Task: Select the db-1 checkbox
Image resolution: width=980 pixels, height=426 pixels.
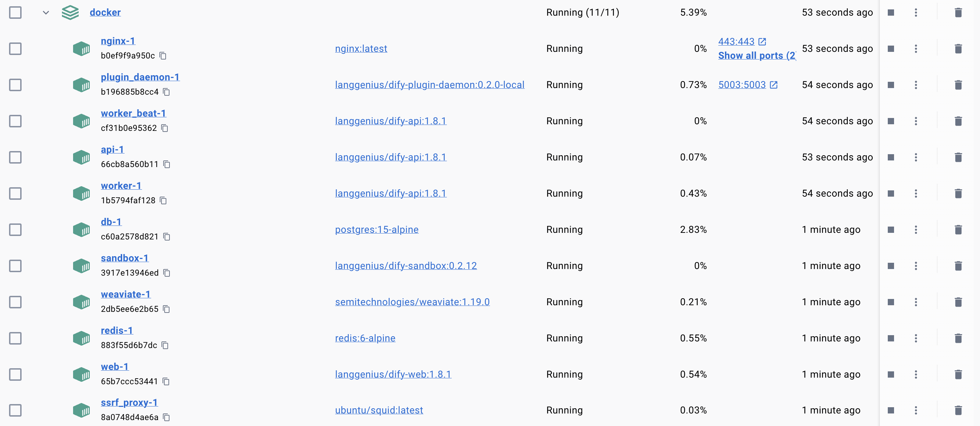Action: [x=15, y=229]
